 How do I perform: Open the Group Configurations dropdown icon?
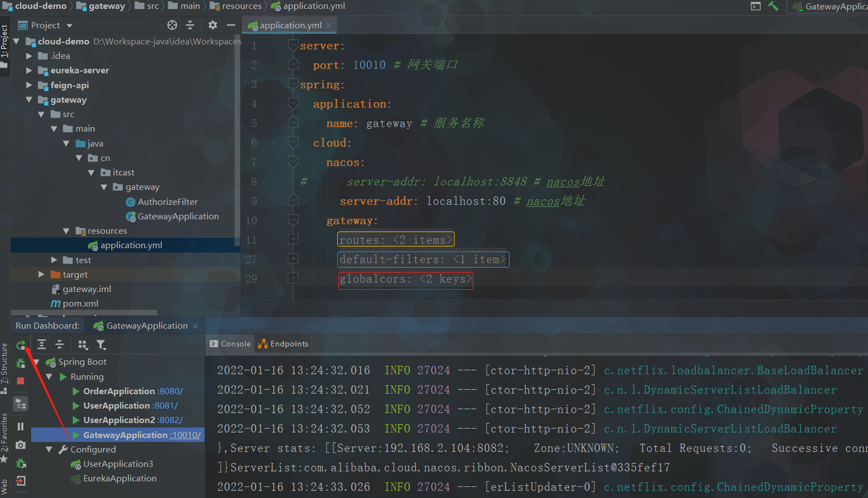coord(83,345)
